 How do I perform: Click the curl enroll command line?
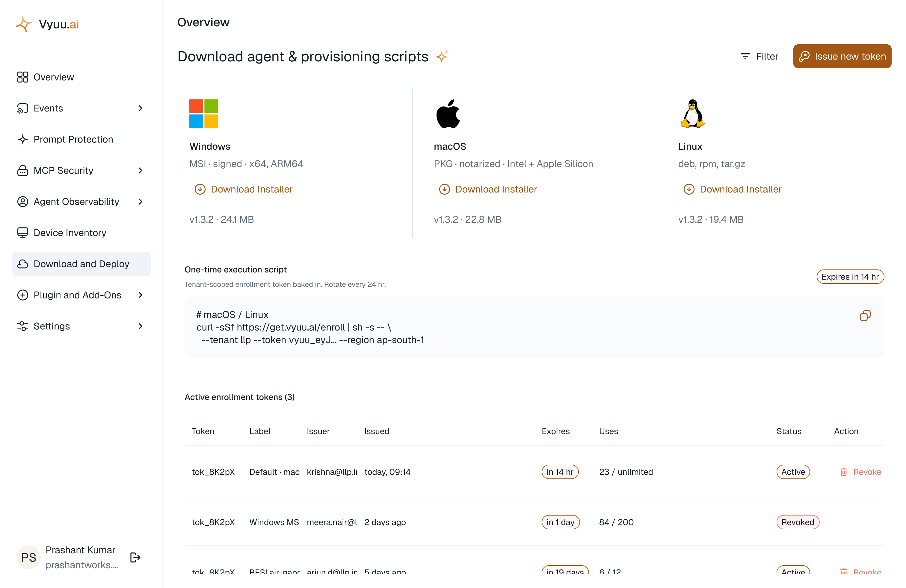[294, 328]
